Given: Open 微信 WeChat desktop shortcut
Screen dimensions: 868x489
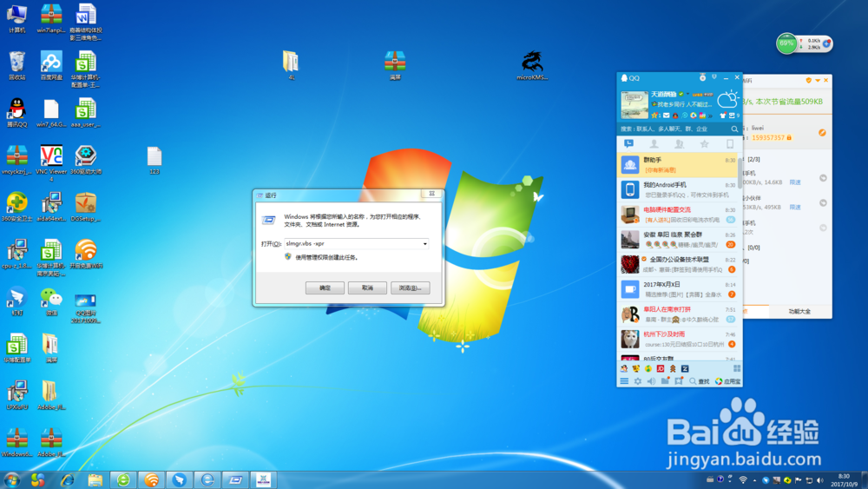Looking at the screenshot, I should (51, 301).
